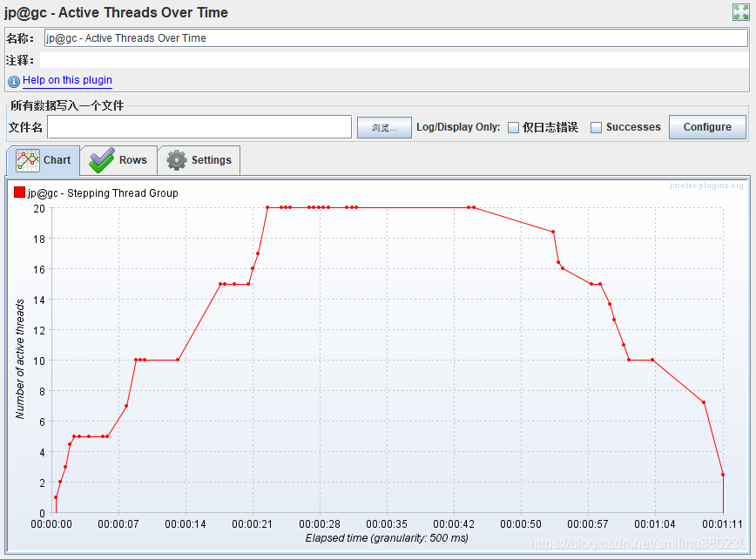Viewport: 756px width, 560px height.
Task: Click the 00:00:14 x-axis label
Action: pos(186,523)
